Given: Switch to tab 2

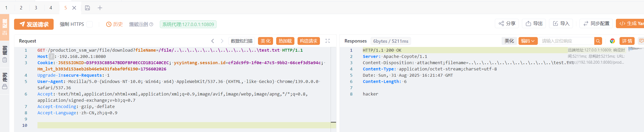Looking at the screenshot, I should pos(21,8).
